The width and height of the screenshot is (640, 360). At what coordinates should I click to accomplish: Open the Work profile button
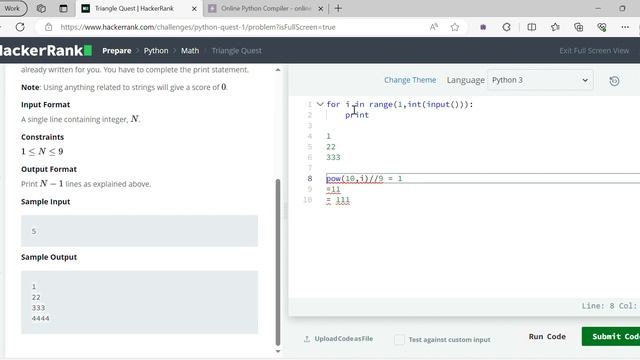(12, 8)
